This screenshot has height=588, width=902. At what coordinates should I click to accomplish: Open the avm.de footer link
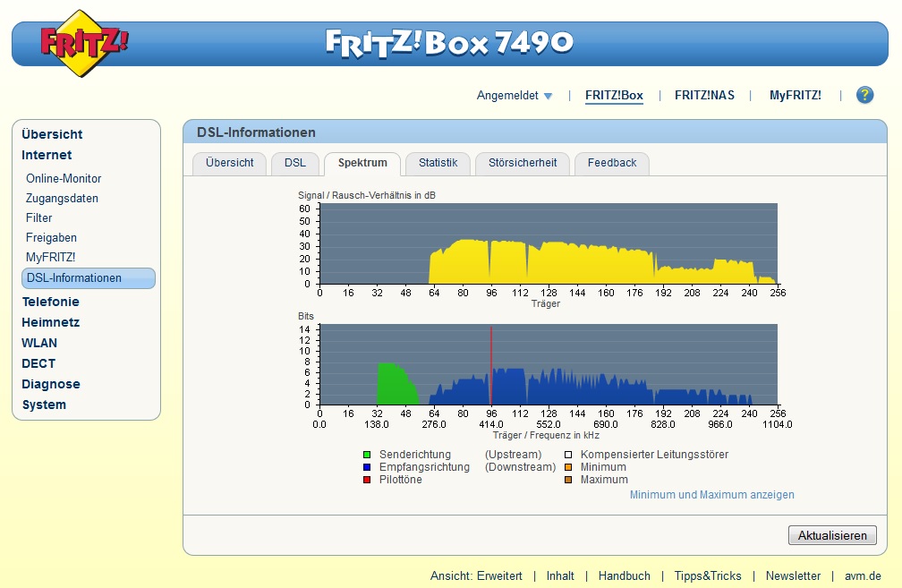click(863, 576)
